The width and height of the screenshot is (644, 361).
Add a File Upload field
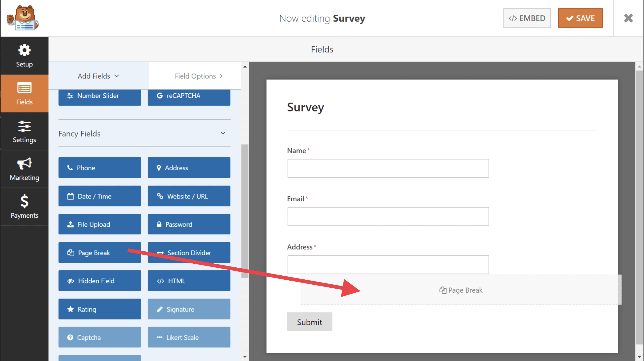[99, 224]
